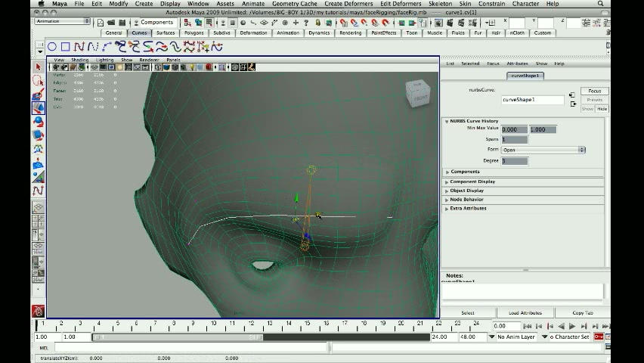This screenshot has width=644, height=363.
Task: Expand the Component Display section
Action: pyautogui.click(x=447, y=181)
